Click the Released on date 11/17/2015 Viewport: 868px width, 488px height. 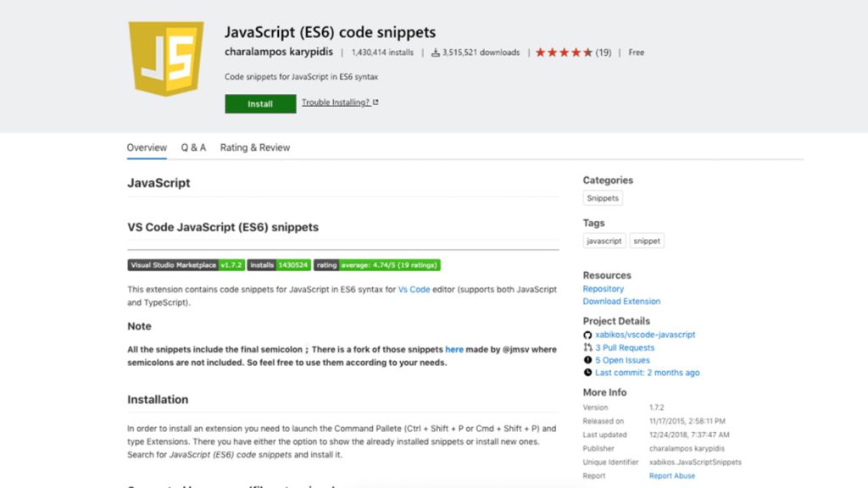click(687, 421)
